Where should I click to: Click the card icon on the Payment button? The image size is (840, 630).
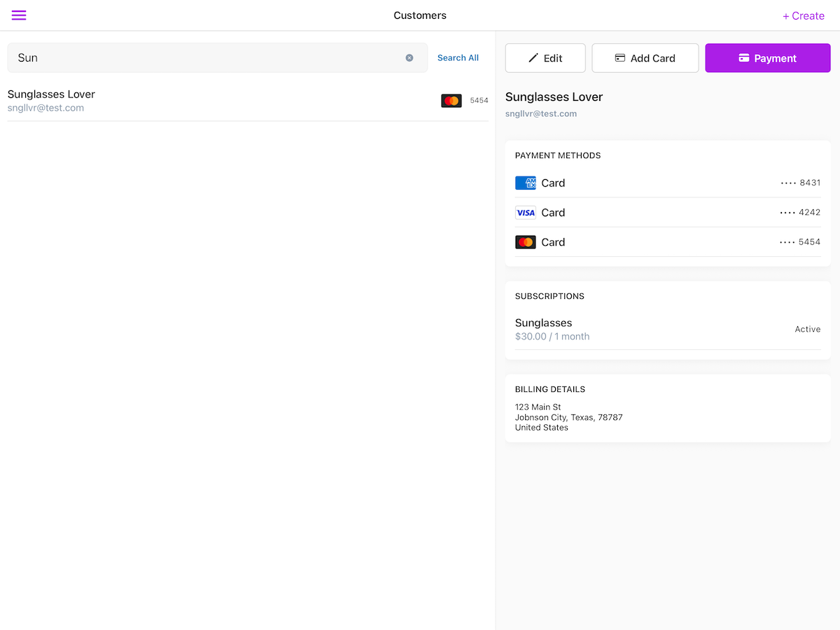pos(744,58)
